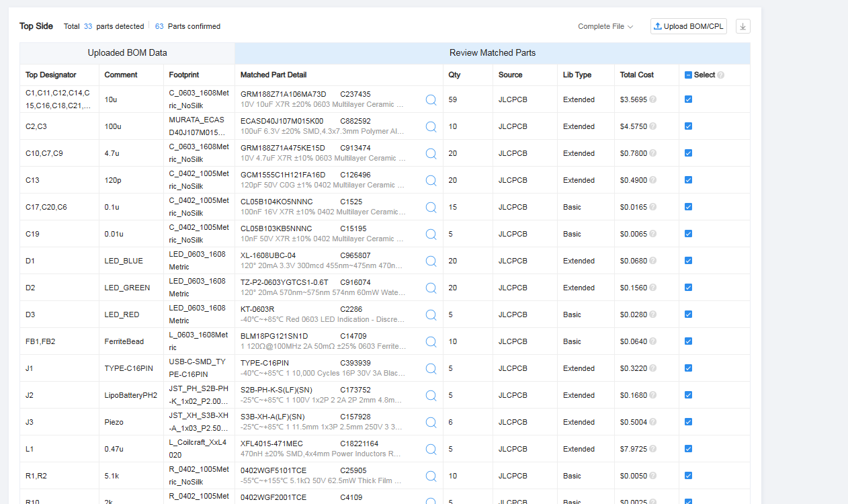Click the 33 parts detected count
The image size is (848, 504).
pos(88,26)
